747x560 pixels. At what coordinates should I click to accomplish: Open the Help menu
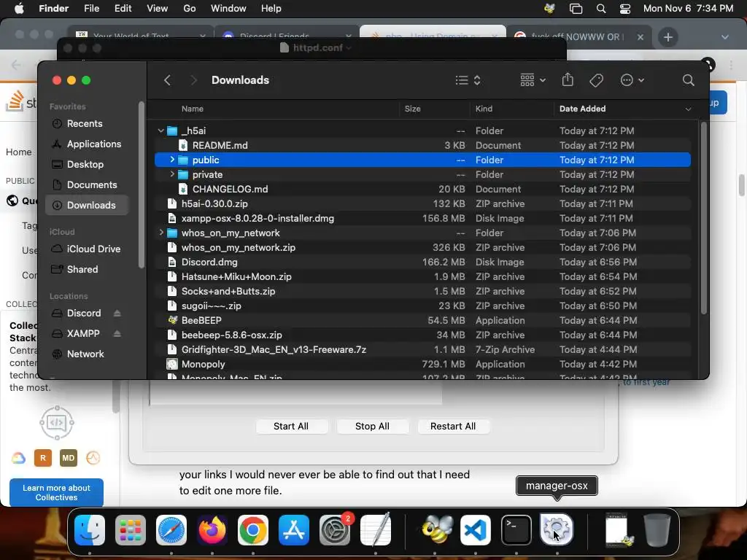[x=271, y=9]
